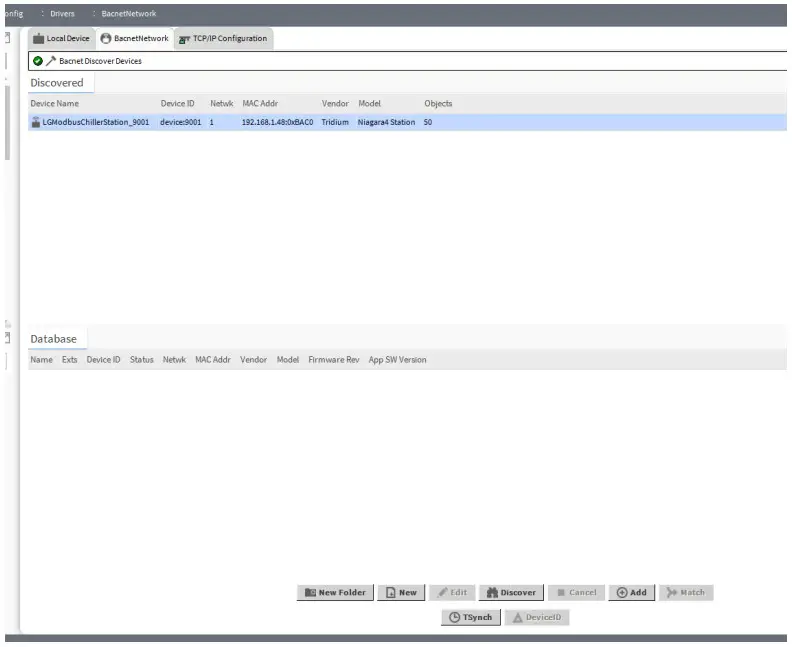This screenshot has width=792, height=647.
Task: Sort Discovered by Device Name column
Action: 55,104
